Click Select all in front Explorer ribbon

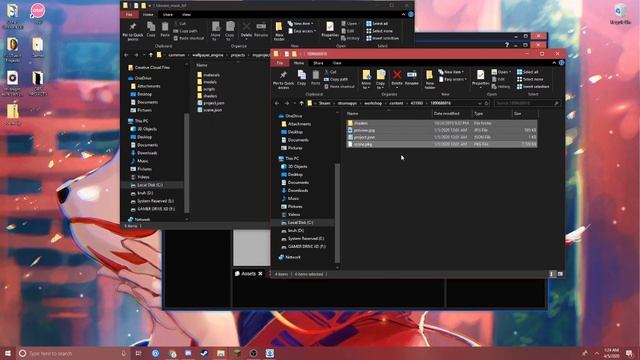coord(528,72)
